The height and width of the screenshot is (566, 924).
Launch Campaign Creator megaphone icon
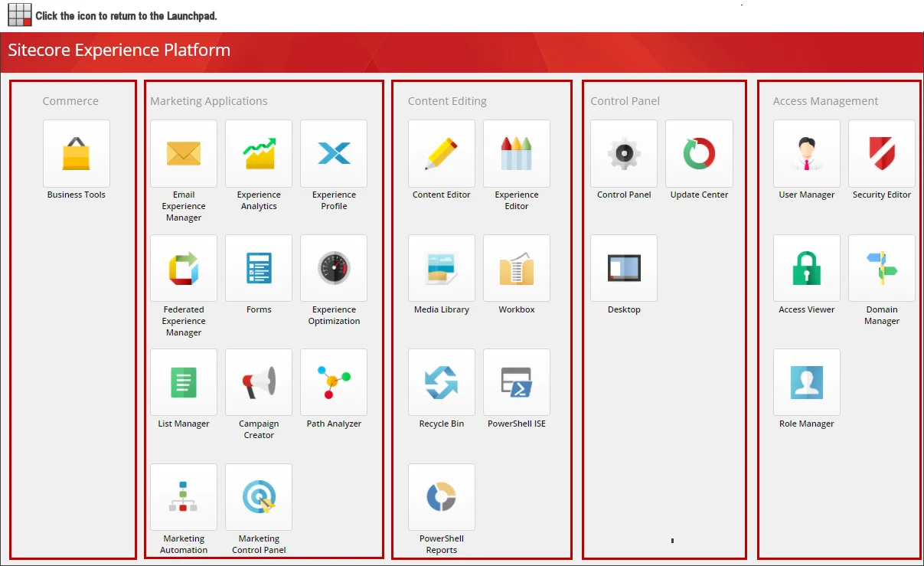(x=259, y=382)
